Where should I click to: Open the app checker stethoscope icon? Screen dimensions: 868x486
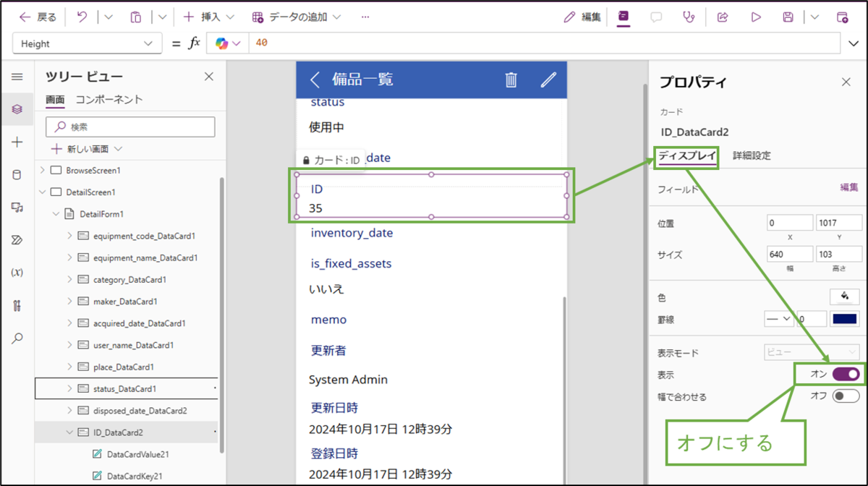click(x=689, y=17)
